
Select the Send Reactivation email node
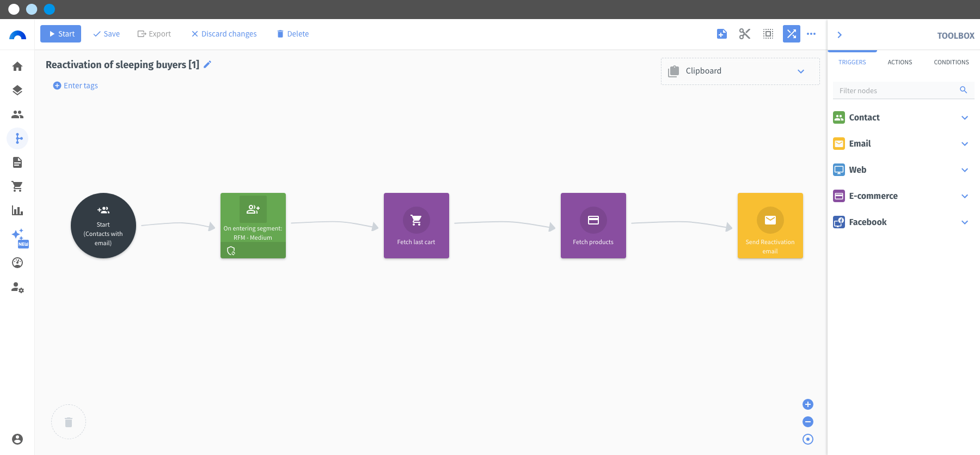pos(770,226)
